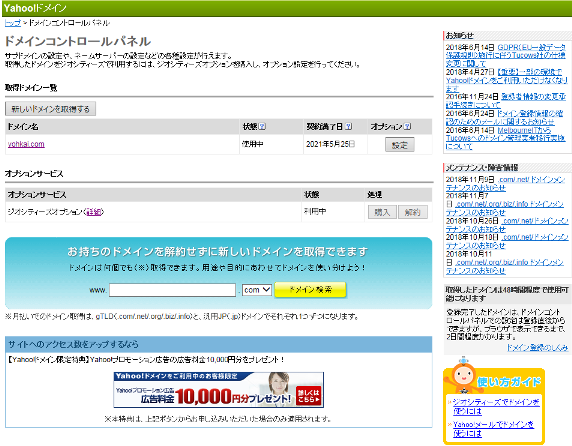Click the domain name input field
This screenshot has width=572, height=446.
[x=172, y=290]
